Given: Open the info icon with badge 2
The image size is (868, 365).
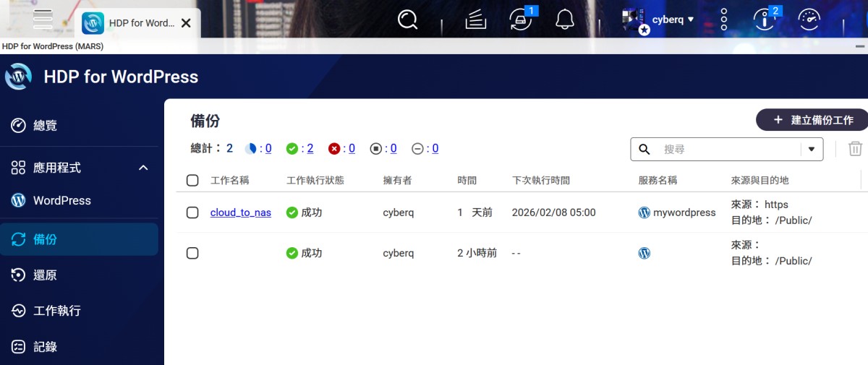Looking at the screenshot, I should coord(765,20).
